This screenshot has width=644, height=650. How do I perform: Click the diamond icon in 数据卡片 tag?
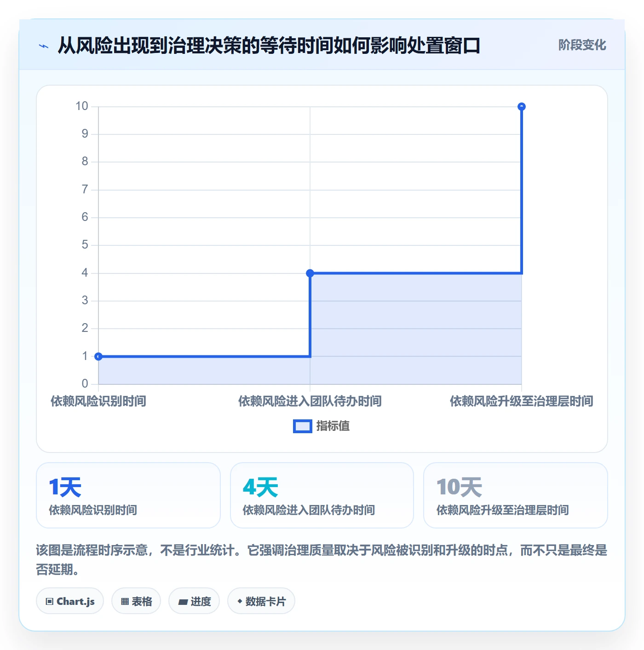point(240,601)
